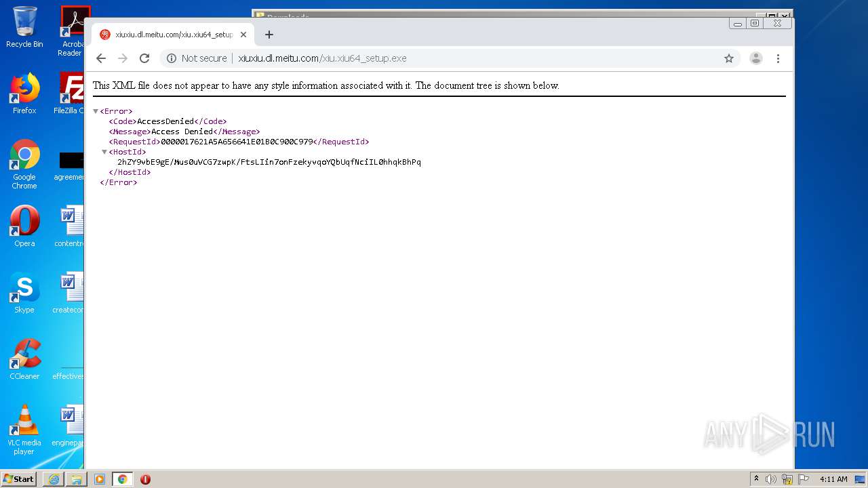Click the Chrome taskbar button
868x488 pixels.
tap(122, 479)
